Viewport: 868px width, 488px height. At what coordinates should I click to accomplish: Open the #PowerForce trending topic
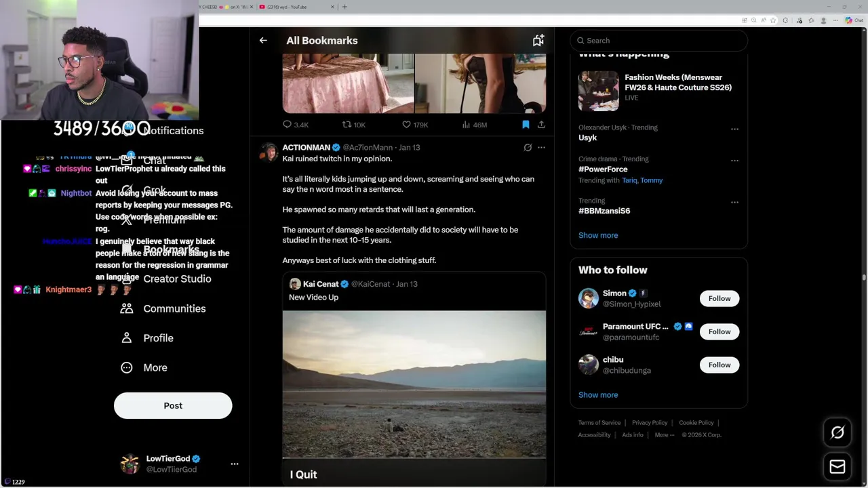pyautogui.click(x=603, y=169)
